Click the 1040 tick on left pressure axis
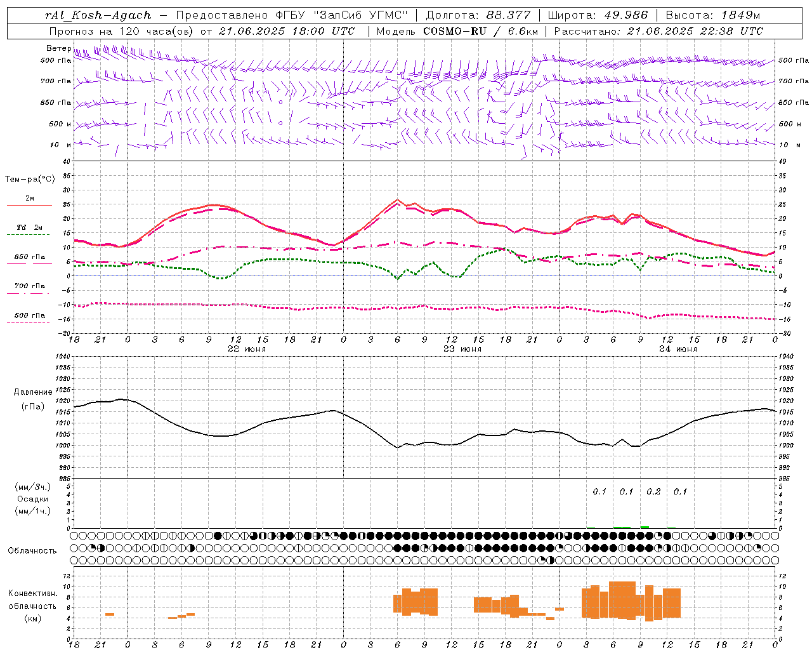This screenshot has width=812, height=650. click(63, 356)
